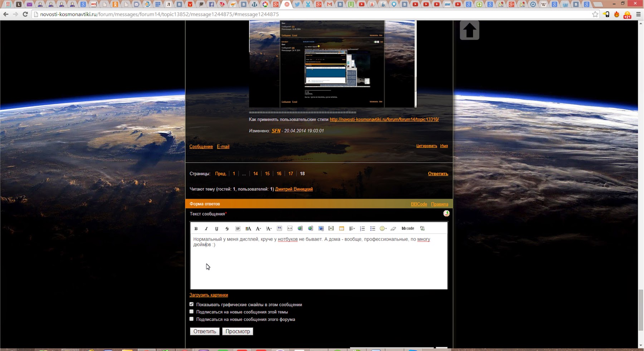Image resolution: width=644 pixels, height=351 pixels.
Task: Go to the previous page via Пред.
Action: tap(220, 174)
